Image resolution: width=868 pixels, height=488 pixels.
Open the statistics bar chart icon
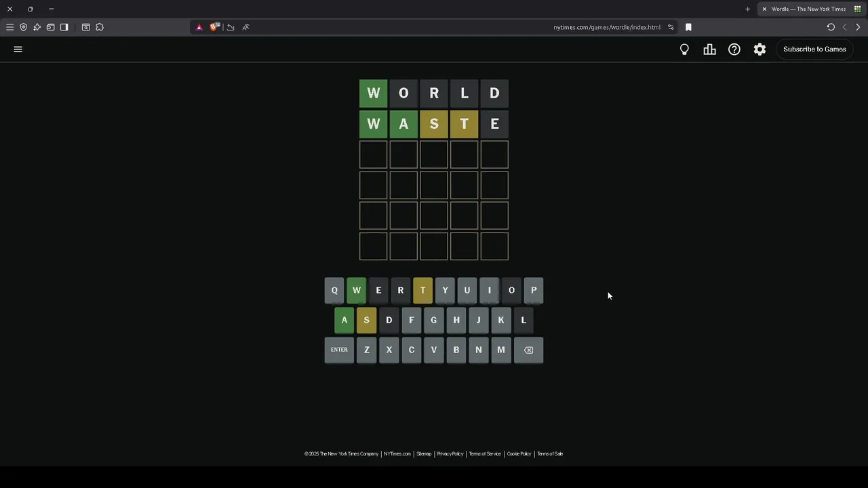709,49
